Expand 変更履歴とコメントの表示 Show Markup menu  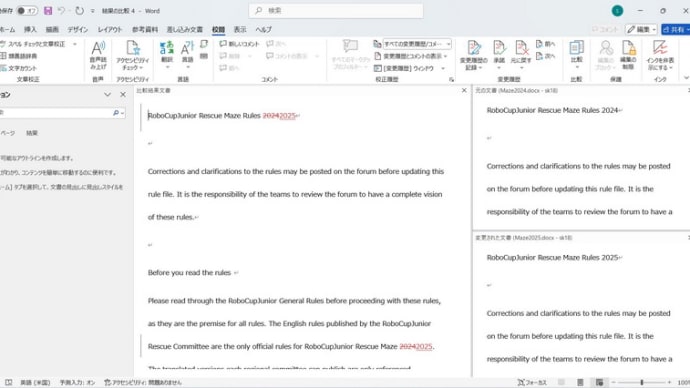pyautogui.click(x=411, y=56)
